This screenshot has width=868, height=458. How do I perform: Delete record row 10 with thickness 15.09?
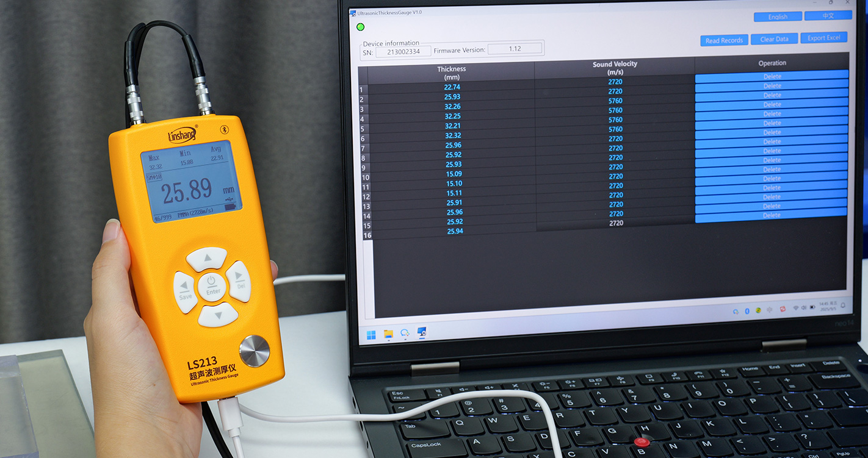tap(772, 160)
